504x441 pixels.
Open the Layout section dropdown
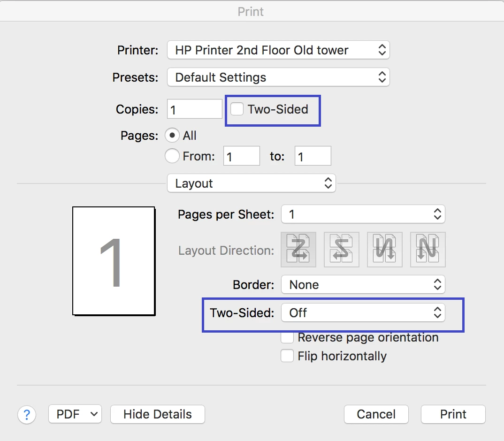tap(252, 183)
